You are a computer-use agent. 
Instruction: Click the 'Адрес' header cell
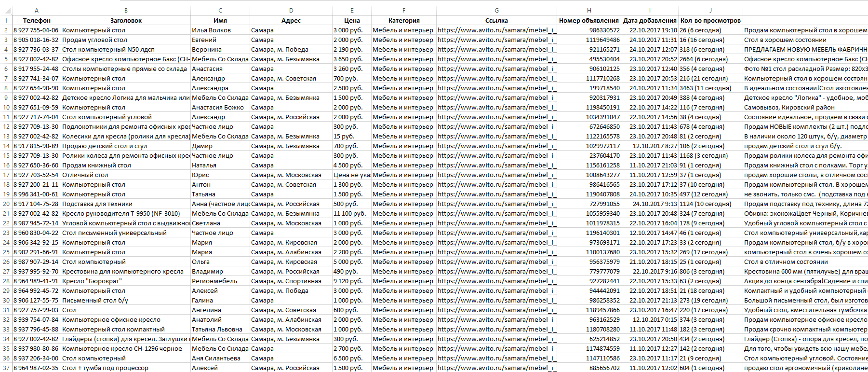pyautogui.click(x=291, y=20)
